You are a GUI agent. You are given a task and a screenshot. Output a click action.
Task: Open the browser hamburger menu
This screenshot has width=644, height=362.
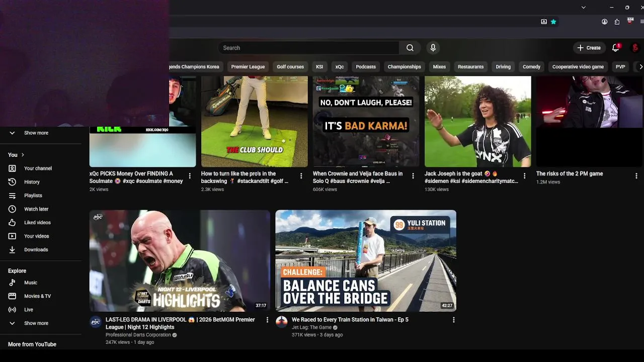[642, 22]
